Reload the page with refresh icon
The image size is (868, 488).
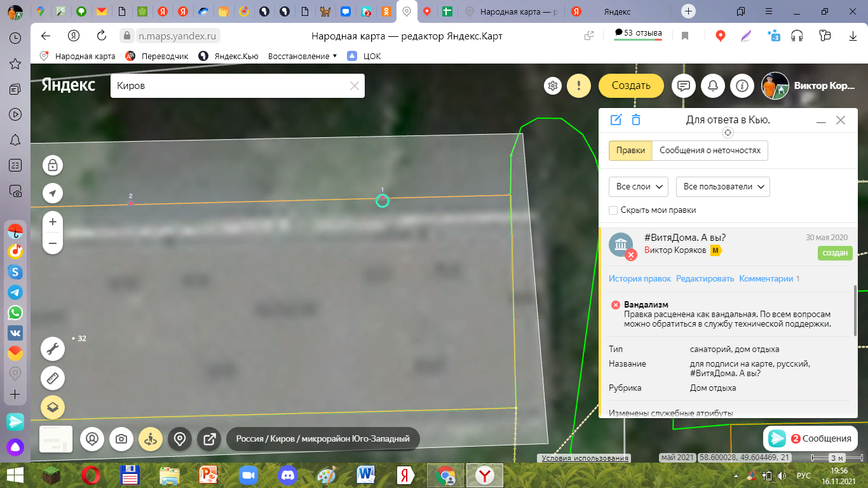(x=102, y=36)
